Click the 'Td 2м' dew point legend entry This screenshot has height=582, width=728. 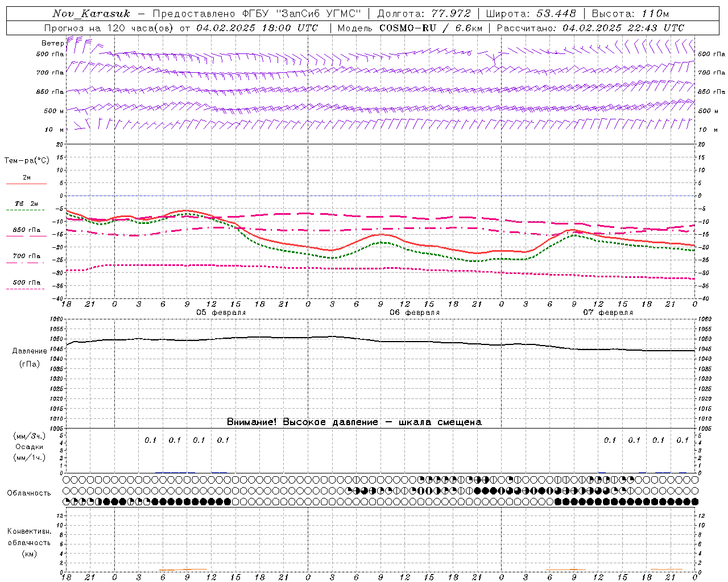(26, 203)
